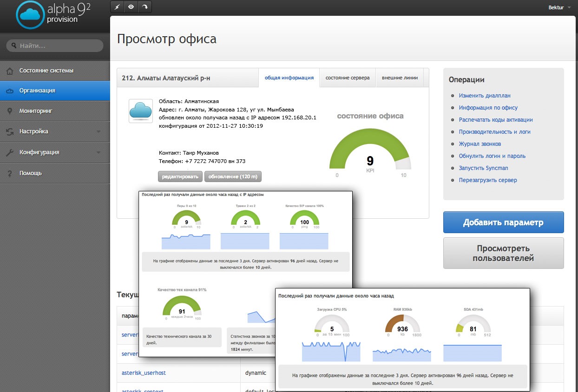Screen dimensions: 578x392
Task: Switch to the состояние сервера tab
Action: pos(348,78)
